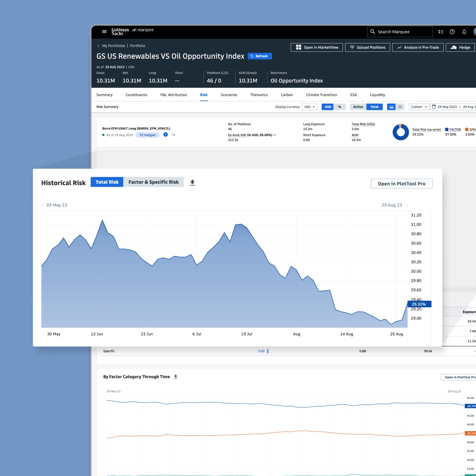
Task: Click the Oil Opportunity Index benchmark
Action: pos(297,81)
